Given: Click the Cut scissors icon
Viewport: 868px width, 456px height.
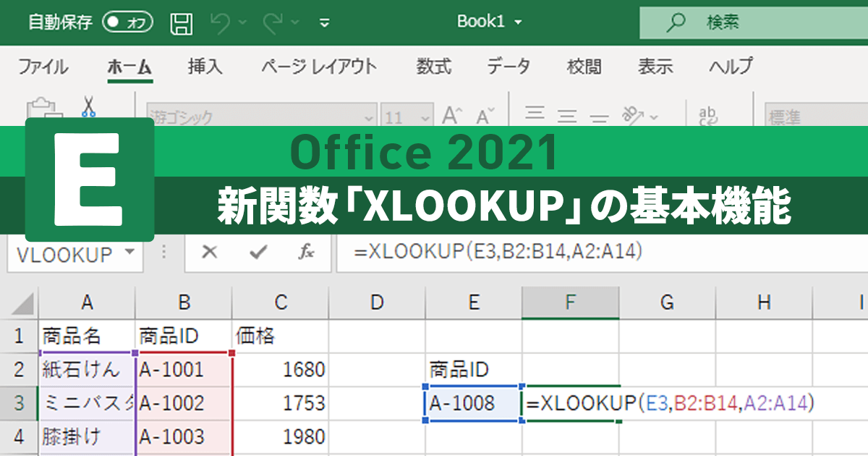Looking at the screenshot, I should [x=89, y=106].
